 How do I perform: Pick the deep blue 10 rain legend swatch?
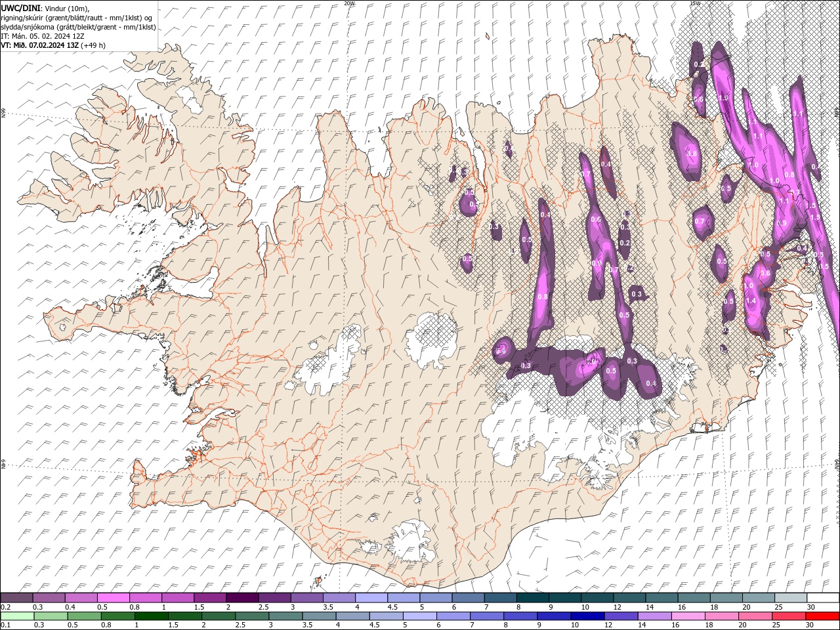click(587, 616)
